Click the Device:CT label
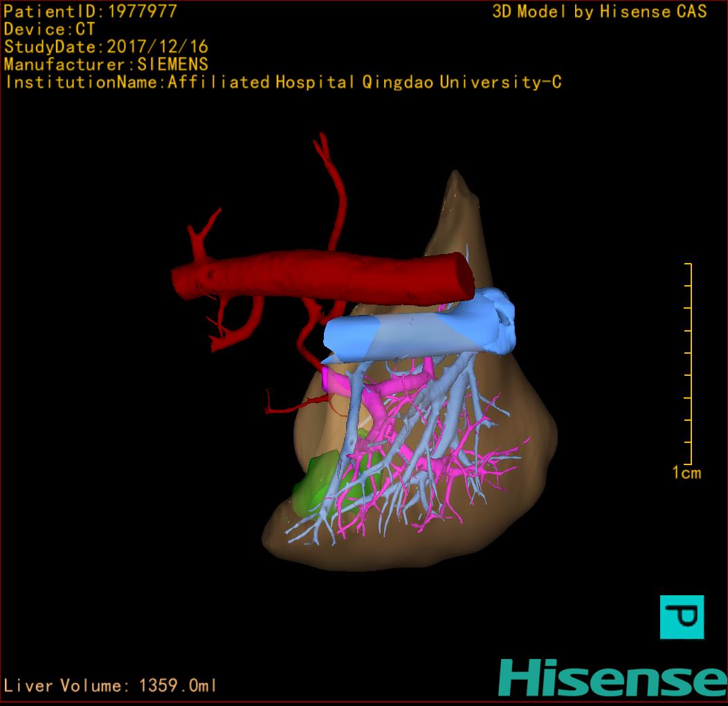Screen dimensions: 728x706 point(49,29)
